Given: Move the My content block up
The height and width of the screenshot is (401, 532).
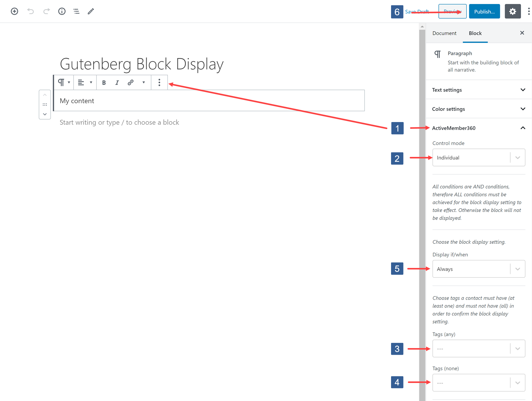Looking at the screenshot, I should (x=45, y=95).
